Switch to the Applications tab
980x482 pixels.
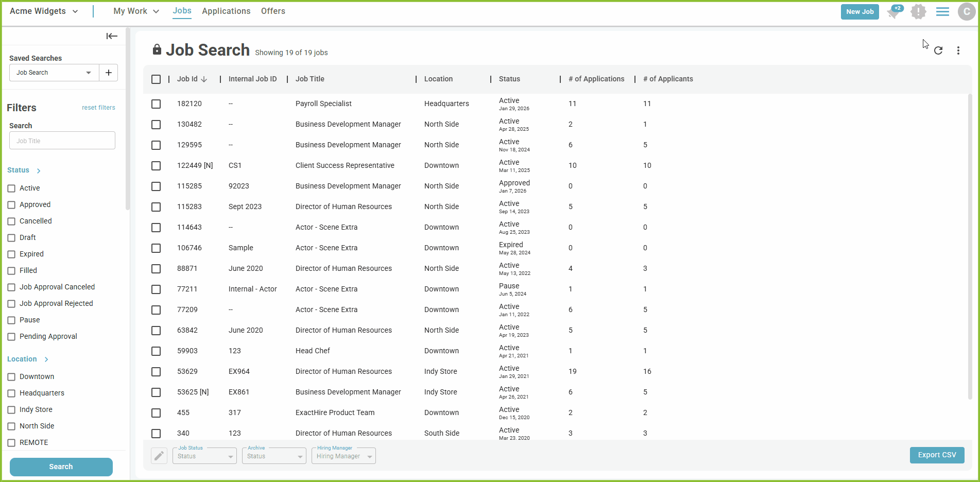[226, 11]
